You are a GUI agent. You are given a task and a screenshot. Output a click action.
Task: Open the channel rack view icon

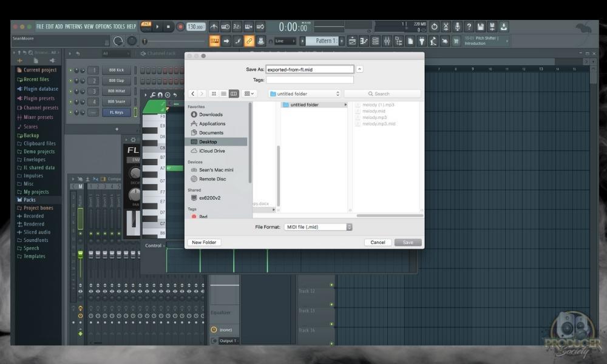click(376, 41)
